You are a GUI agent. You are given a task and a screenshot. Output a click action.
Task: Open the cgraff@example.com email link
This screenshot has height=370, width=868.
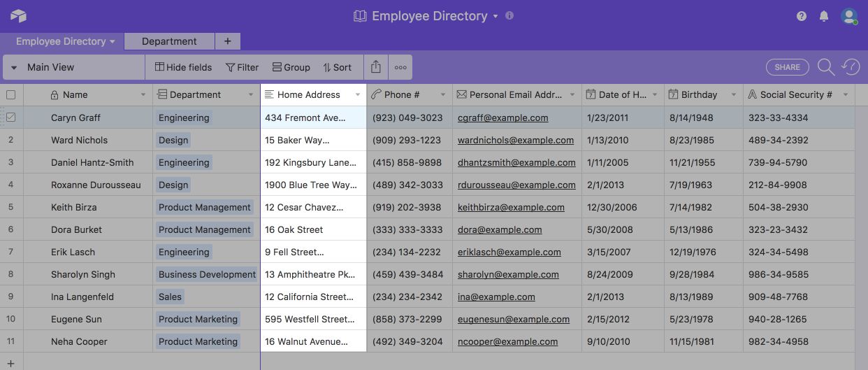[x=502, y=118]
